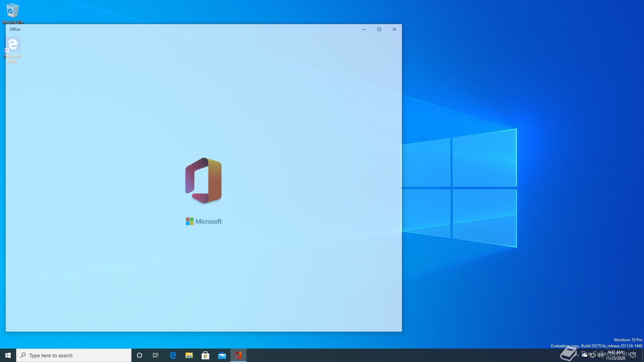Open Cortana from the taskbar
Viewport: 644px width, 362px height.
(140, 355)
